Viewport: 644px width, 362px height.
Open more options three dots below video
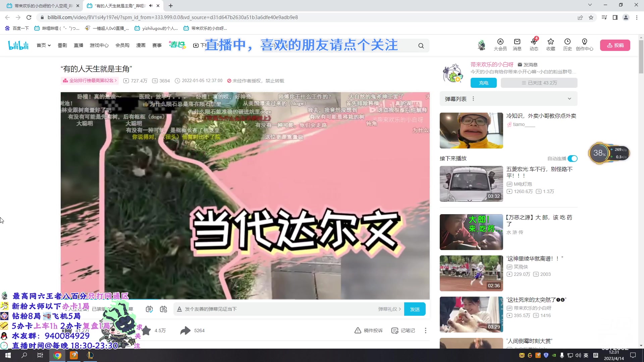coord(426,330)
